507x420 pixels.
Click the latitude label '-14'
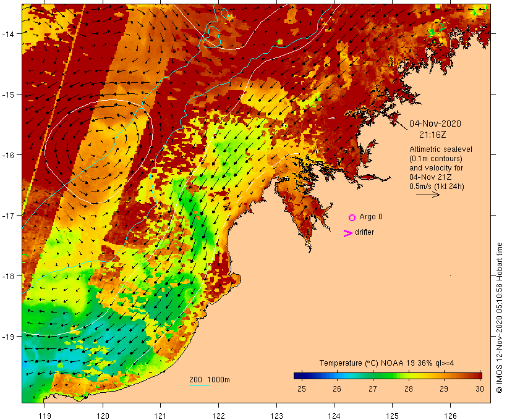coord(8,33)
